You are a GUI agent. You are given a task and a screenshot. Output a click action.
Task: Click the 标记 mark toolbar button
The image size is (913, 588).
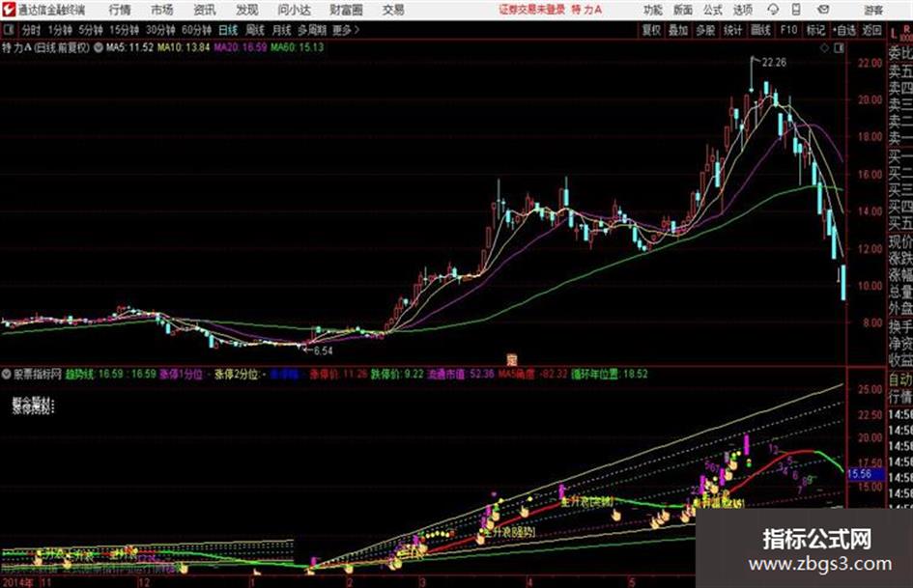pyautogui.click(x=815, y=30)
